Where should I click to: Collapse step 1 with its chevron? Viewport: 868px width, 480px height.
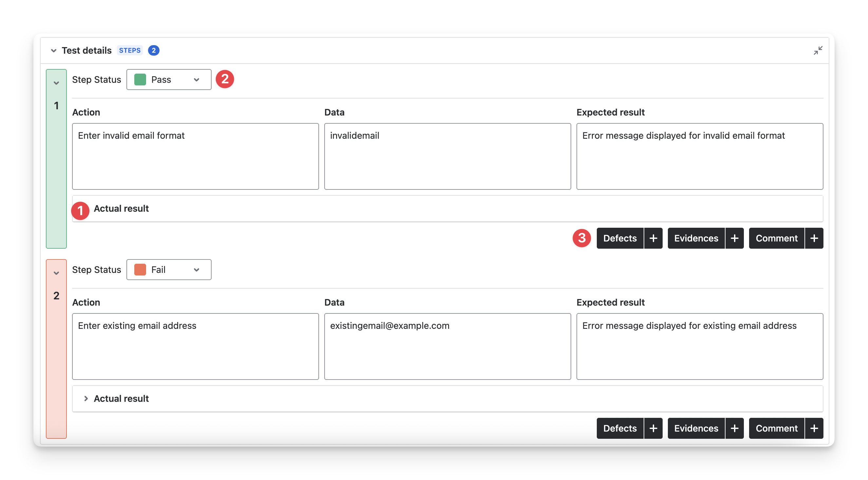pos(56,83)
